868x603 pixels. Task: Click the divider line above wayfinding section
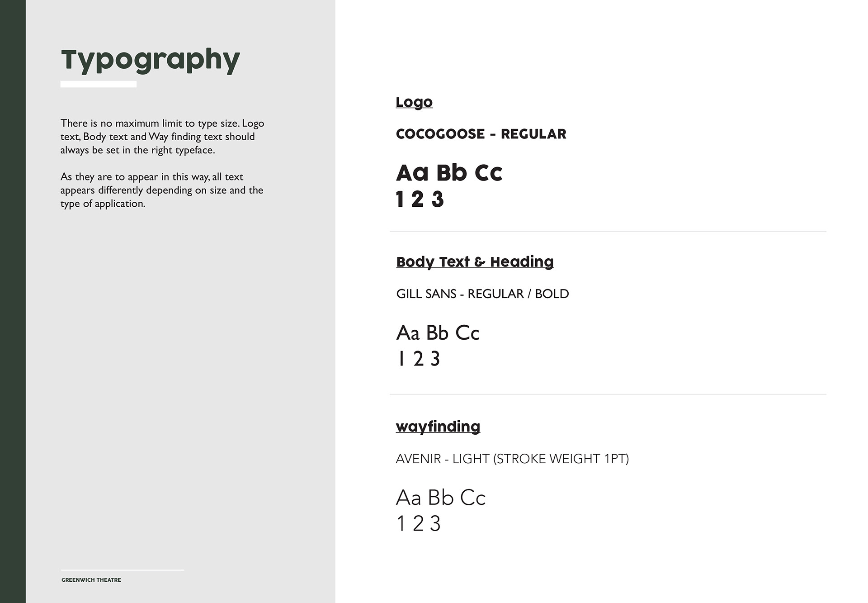click(608, 394)
